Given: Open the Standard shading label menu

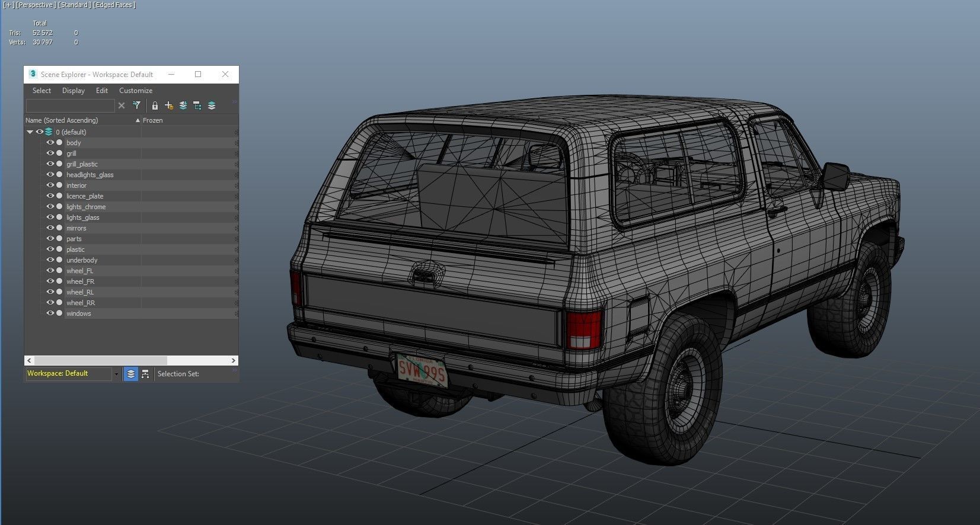Looking at the screenshot, I should tap(74, 5).
